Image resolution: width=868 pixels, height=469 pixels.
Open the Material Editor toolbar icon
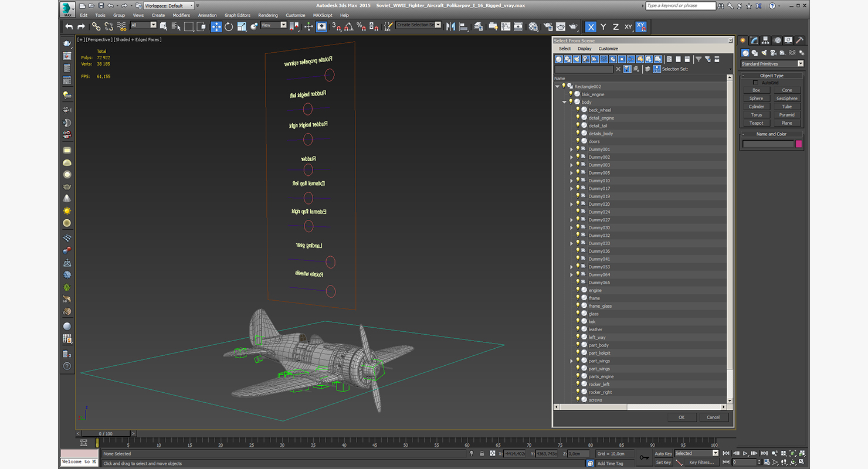pos(533,26)
